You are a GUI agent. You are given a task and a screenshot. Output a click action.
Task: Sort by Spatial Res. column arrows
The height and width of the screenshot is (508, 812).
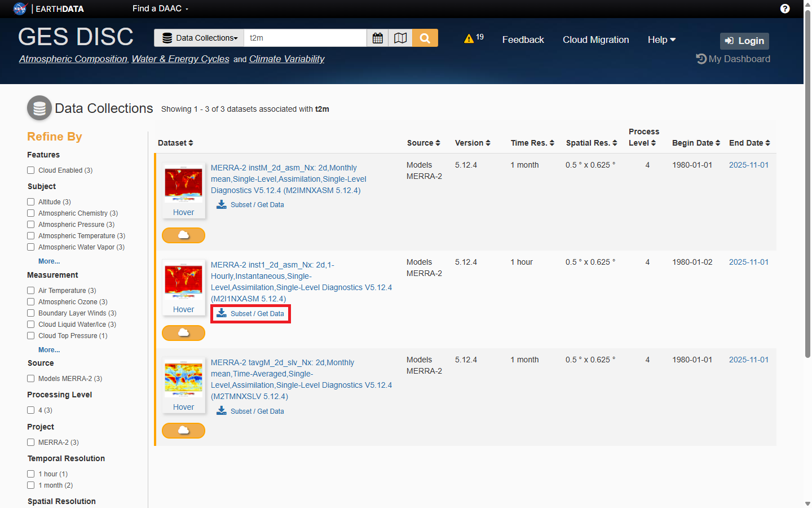pos(615,143)
